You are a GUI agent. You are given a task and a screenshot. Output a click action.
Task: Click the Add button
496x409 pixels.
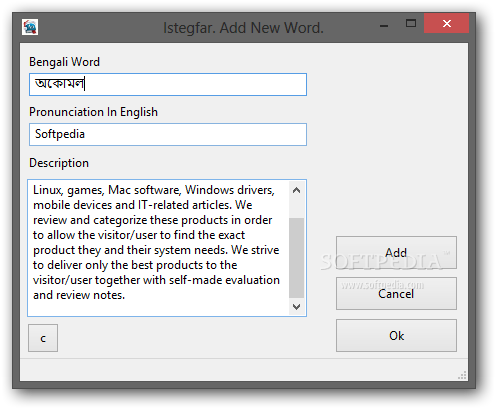pyautogui.click(x=396, y=252)
